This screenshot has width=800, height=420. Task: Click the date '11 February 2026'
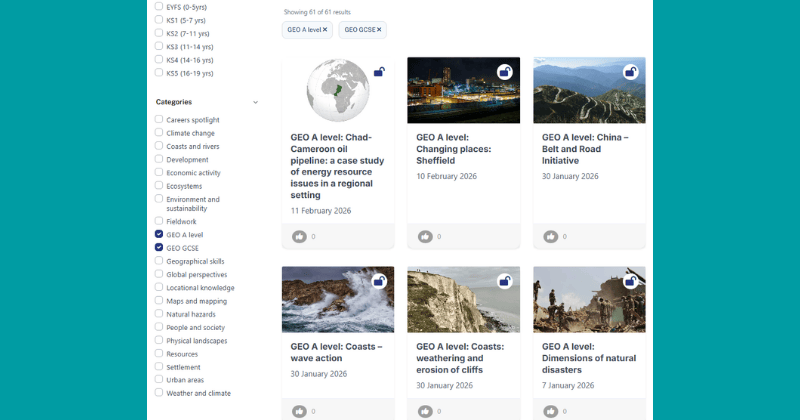pyautogui.click(x=321, y=211)
